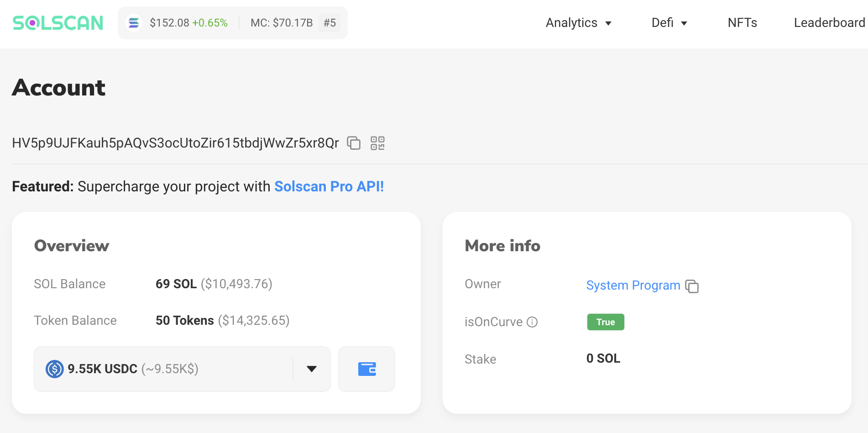This screenshot has width=868, height=433.
Task: Click the USDC token icon
Action: click(55, 369)
